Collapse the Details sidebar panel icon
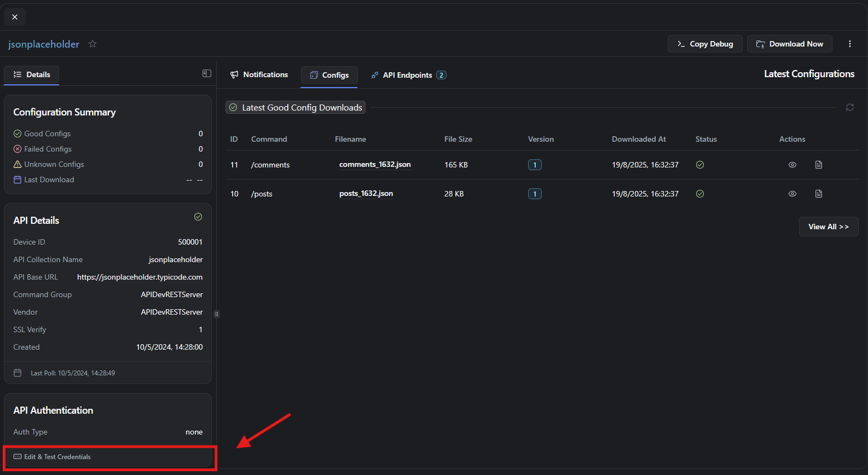The image size is (868, 475). pos(206,73)
